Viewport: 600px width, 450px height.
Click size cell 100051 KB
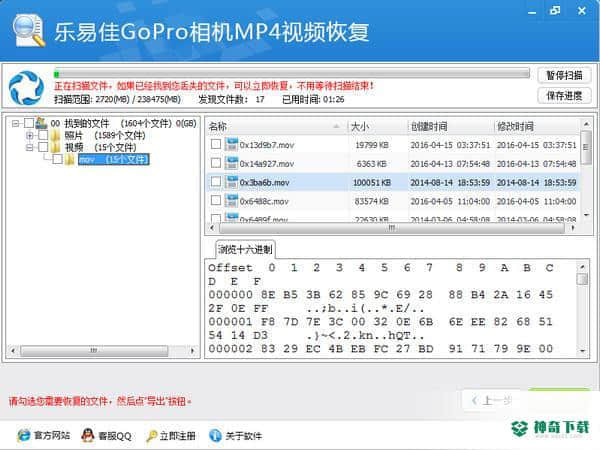point(372,183)
